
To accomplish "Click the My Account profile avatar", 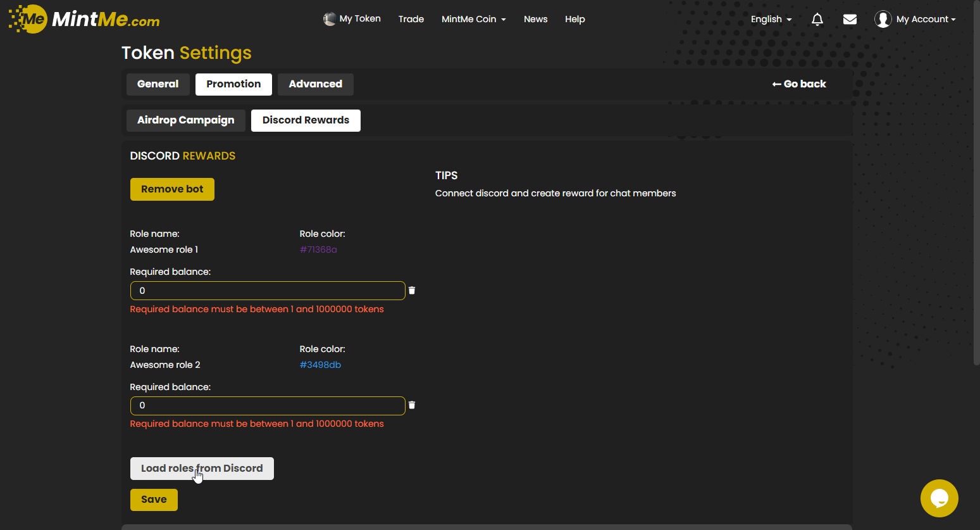I will [883, 20].
